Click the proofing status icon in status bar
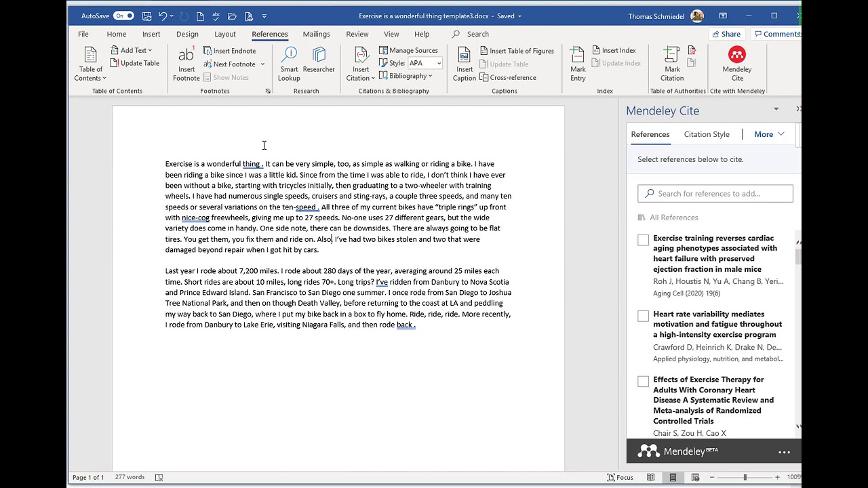Viewport: 868px width, 488px height. coord(159,477)
